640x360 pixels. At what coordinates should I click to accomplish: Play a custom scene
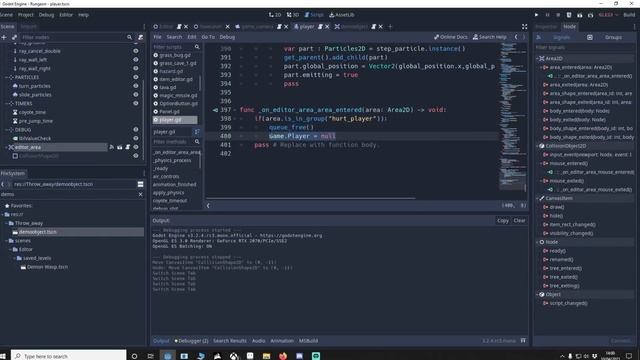(x=590, y=15)
